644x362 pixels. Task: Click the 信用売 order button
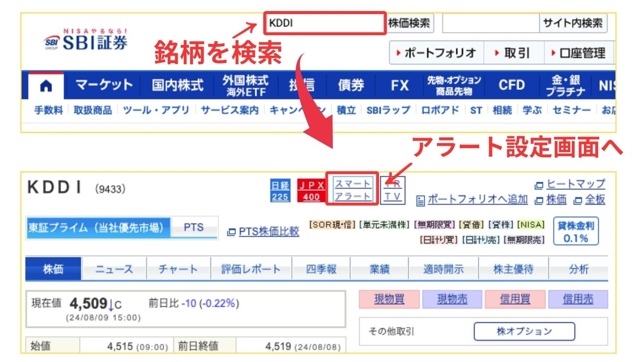(578, 299)
